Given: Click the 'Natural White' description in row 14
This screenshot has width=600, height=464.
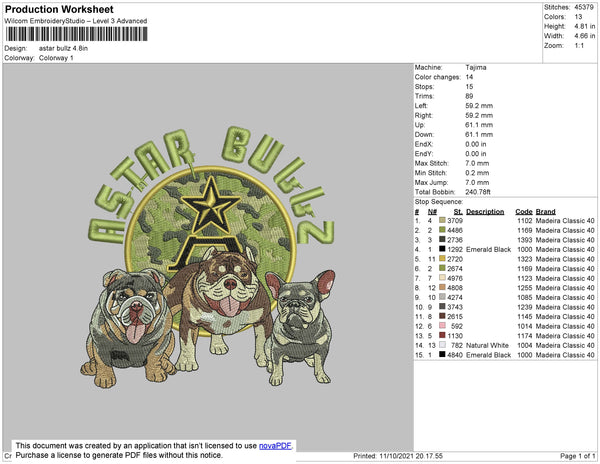Looking at the screenshot, I should coord(487,345).
